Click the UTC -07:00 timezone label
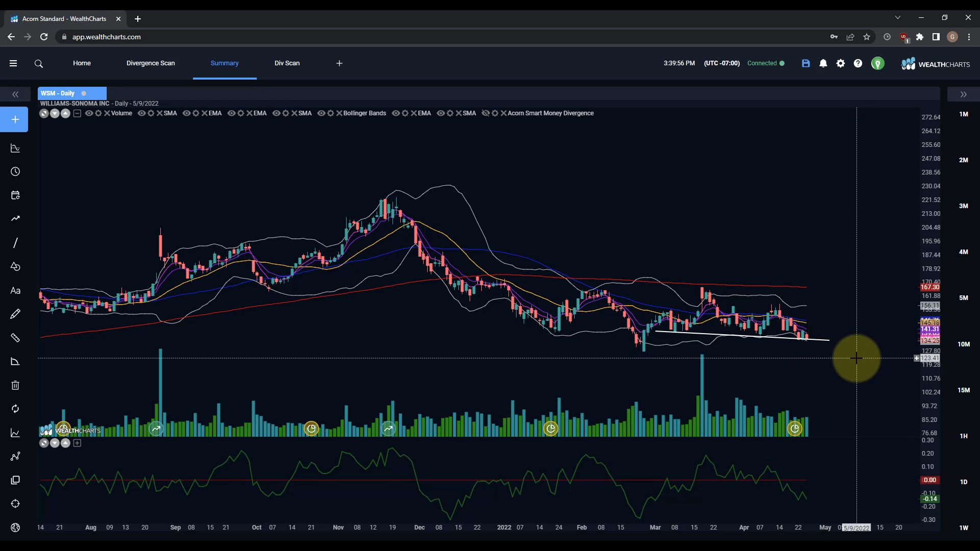Screen dimensions: 980x551 point(722,63)
